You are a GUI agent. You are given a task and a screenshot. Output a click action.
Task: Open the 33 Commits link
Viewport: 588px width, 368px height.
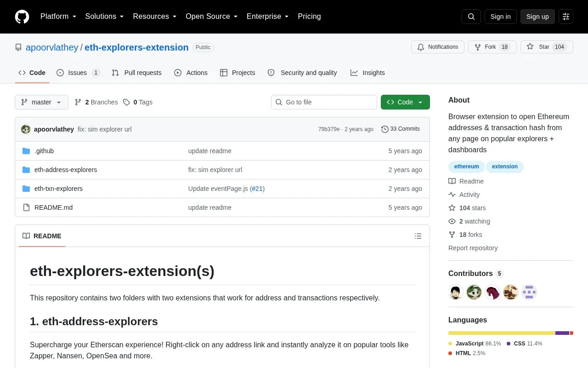tap(401, 129)
